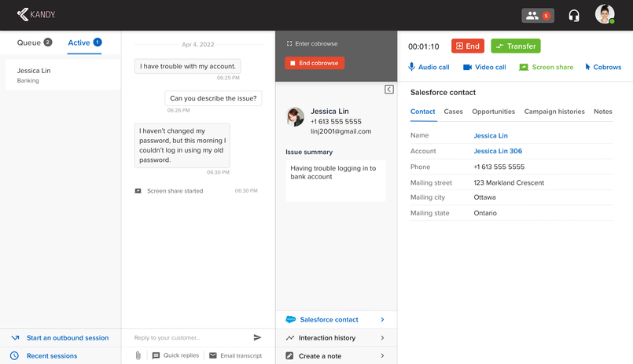Attach a file with paperclip icon
This screenshot has width=633, height=364.
click(138, 355)
